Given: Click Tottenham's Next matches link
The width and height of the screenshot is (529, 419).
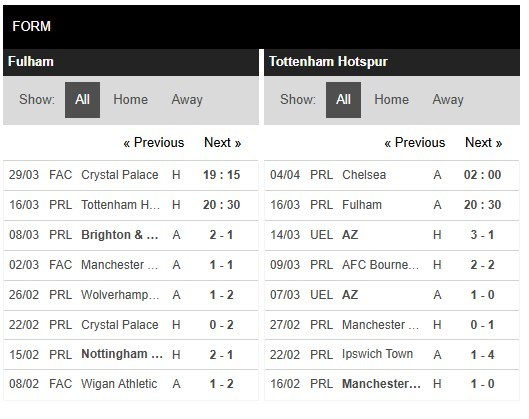Looking at the screenshot, I should [484, 143].
